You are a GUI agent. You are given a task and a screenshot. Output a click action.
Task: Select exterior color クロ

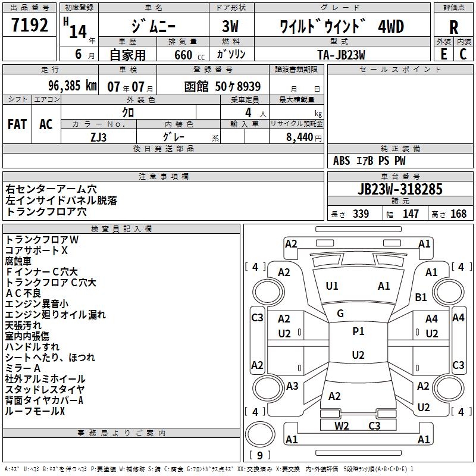tap(128, 112)
